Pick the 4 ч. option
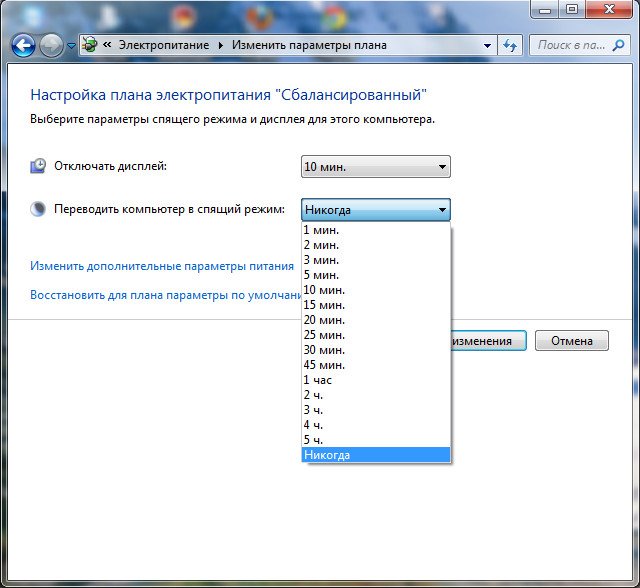This screenshot has height=588, width=640. 376,425
